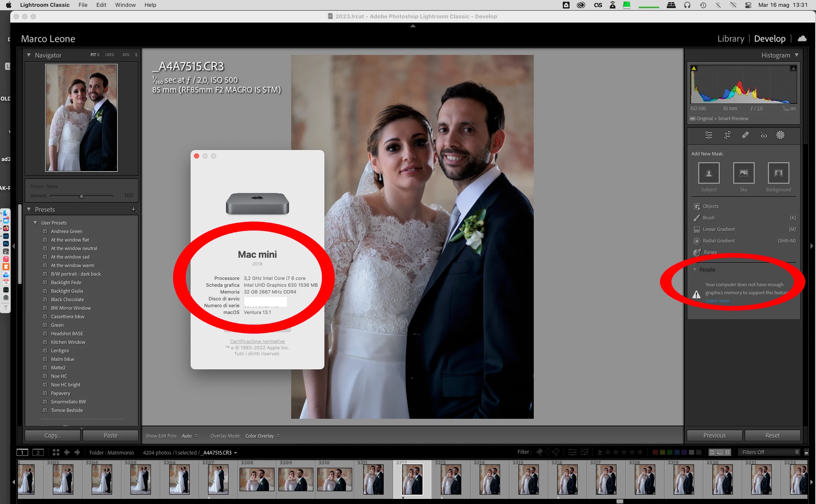This screenshot has width=816, height=504.
Task: Switch to the Library module
Action: pos(730,39)
